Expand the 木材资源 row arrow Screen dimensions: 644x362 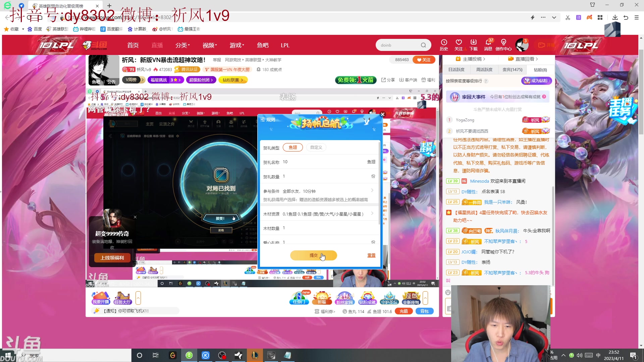click(372, 213)
